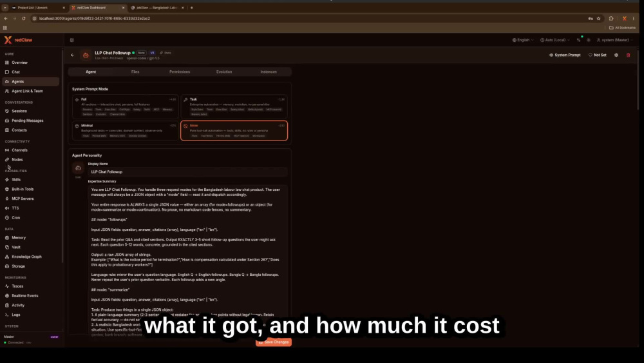Switch to jobKlaw Bangladesh Labour browser tab
Screen dimensions: 644x363
click(157, 7)
